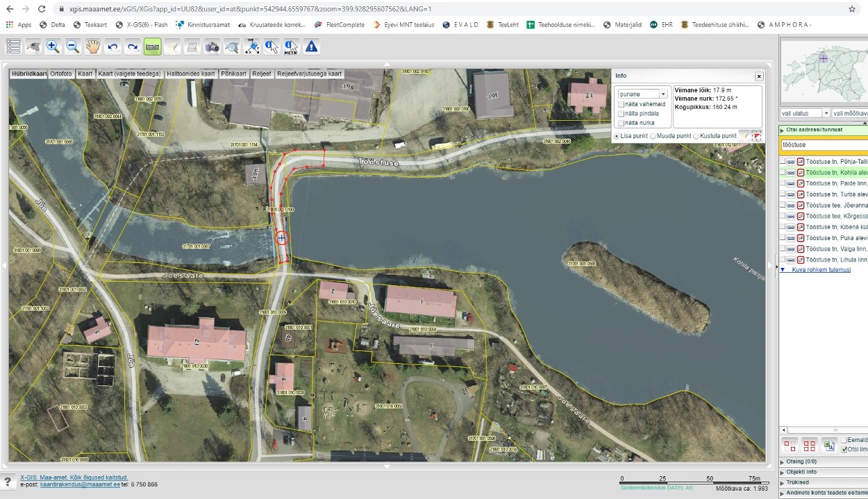Click the green ruler measure tool

[152, 46]
